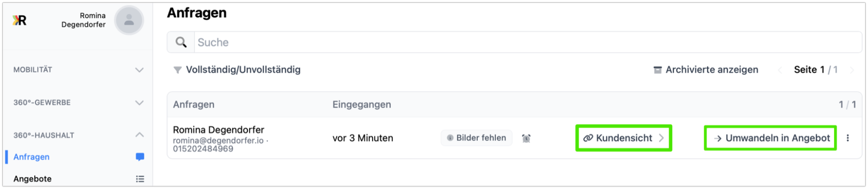This screenshot has height=189, width=868.
Task: Select Angebote in the sidebar
Action: pos(33,179)
